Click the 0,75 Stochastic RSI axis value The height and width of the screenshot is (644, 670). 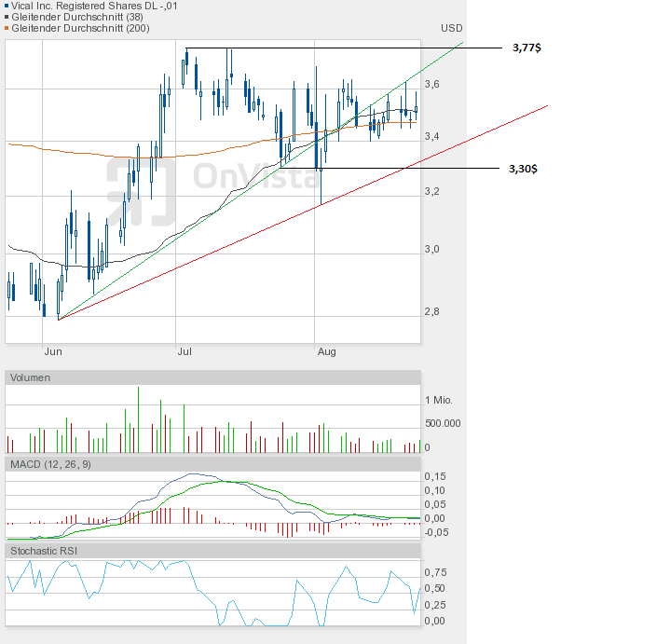click(x=435, y=572)
